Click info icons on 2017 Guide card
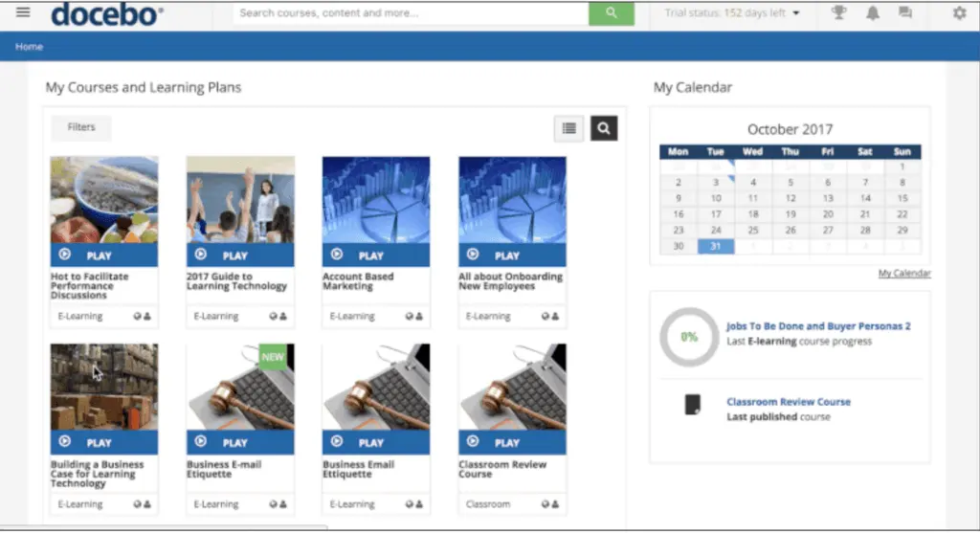980x533 pixels. click(278, 316)
